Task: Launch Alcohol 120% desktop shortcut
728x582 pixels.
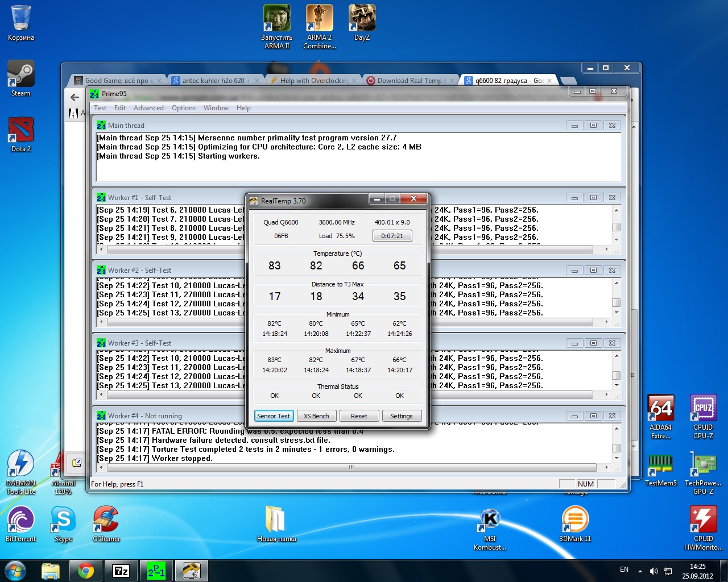Action: tap(57, 472)
